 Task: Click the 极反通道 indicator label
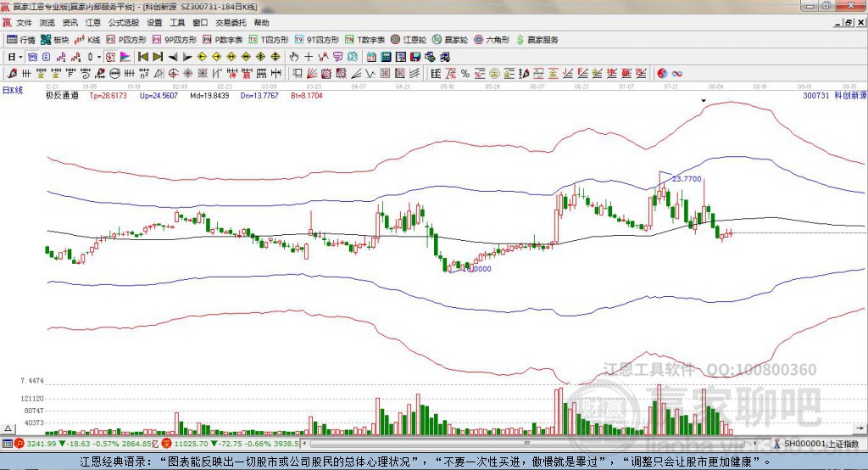click(x=62, y=95)
